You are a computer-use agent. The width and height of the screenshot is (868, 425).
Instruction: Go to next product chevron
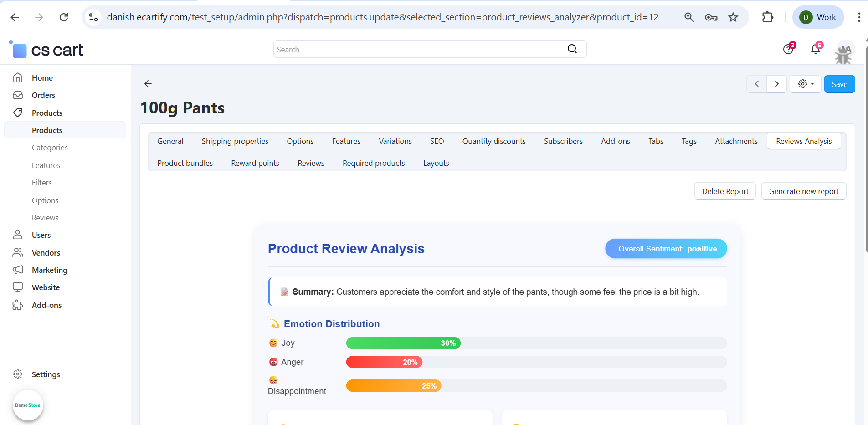point(777,84)
